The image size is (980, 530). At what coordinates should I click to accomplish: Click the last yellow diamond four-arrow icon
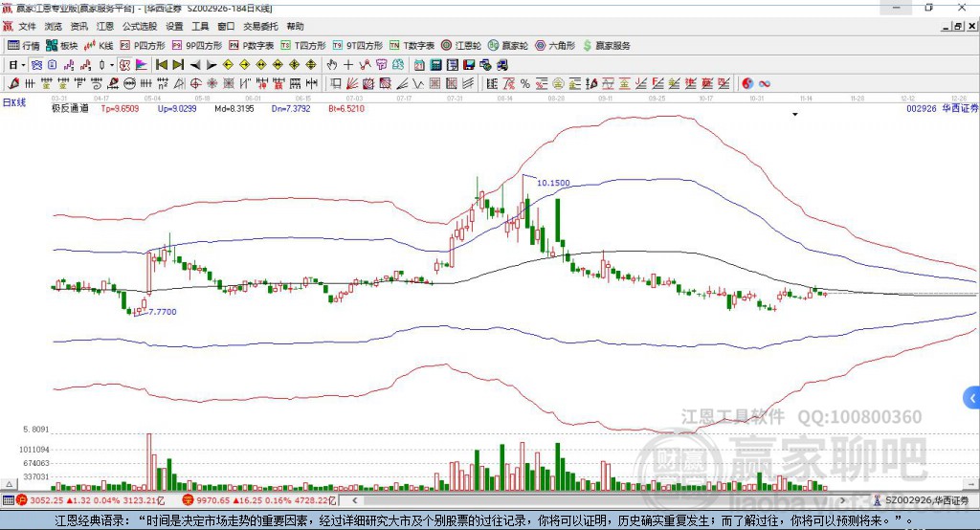(x=311, y=64)
